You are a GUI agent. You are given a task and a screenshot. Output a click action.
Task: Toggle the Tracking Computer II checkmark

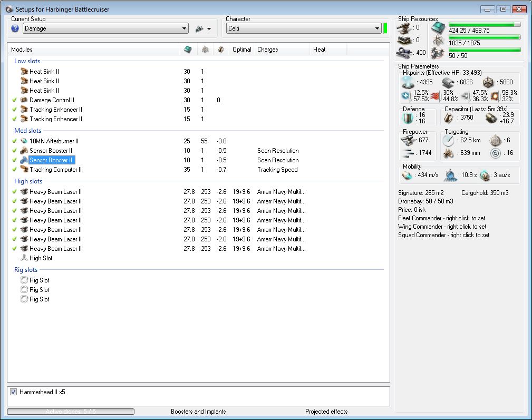(x=14, y=170)
